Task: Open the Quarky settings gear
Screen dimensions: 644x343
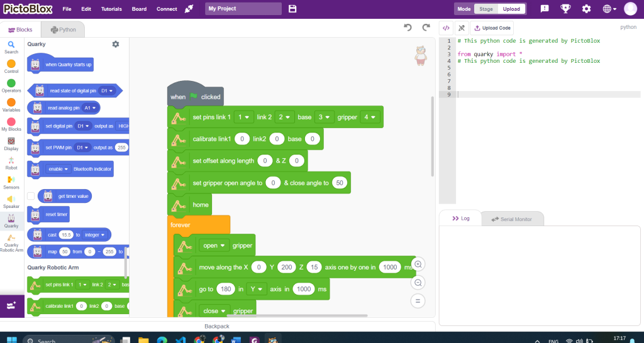Action: [115, 44]
